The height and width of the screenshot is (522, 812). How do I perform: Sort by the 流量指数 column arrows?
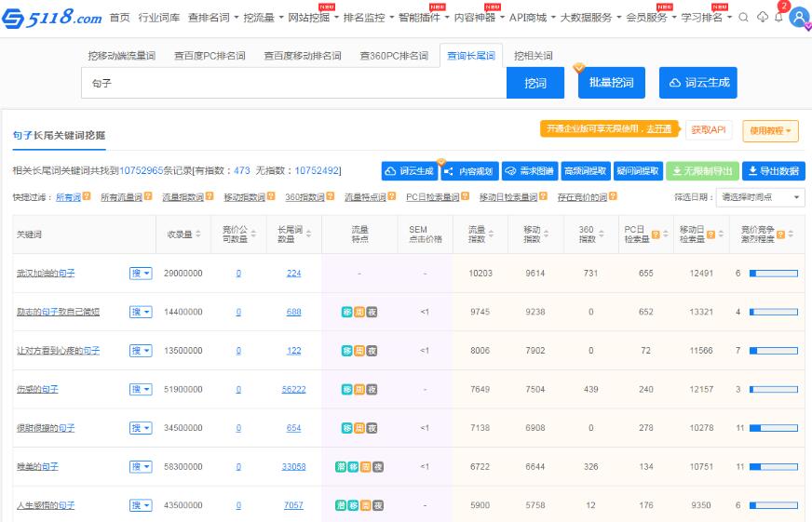493,234
